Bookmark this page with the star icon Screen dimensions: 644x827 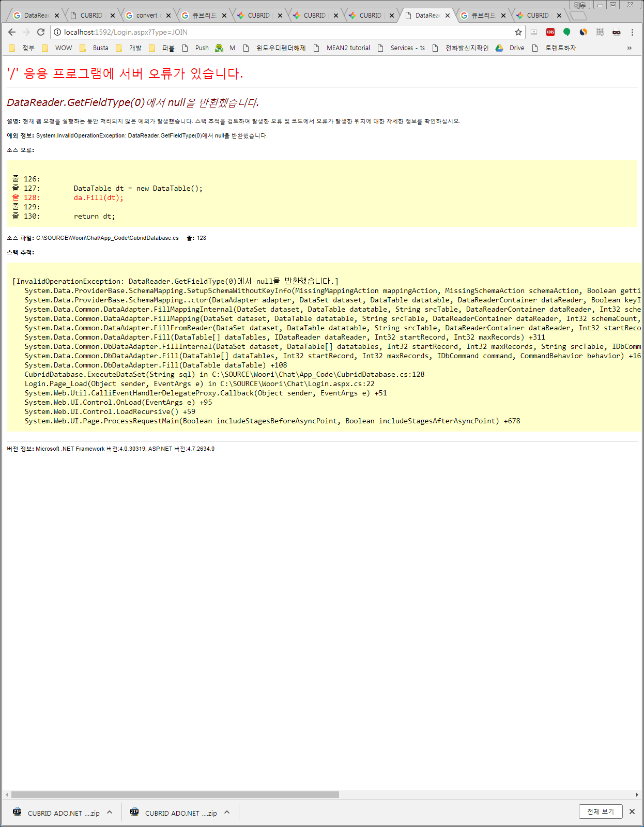[x=518, y=32]
